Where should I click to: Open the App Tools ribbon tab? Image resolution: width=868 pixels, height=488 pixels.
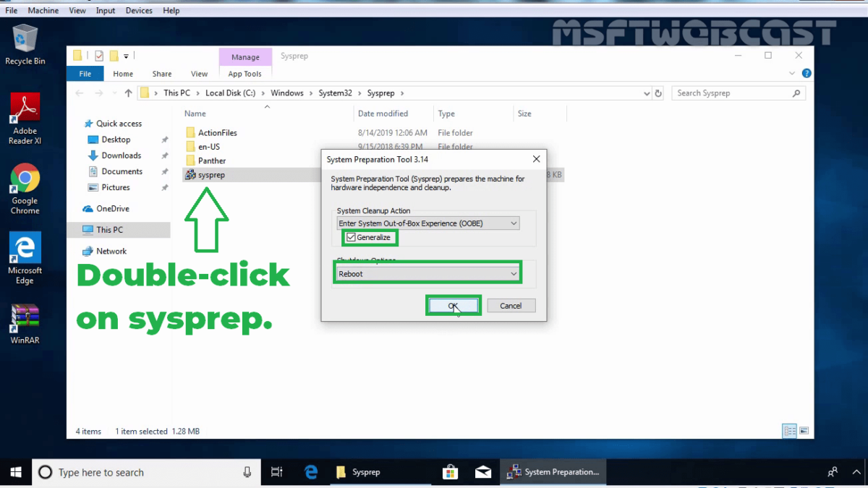pyautogui.click(x=245, y=74)
